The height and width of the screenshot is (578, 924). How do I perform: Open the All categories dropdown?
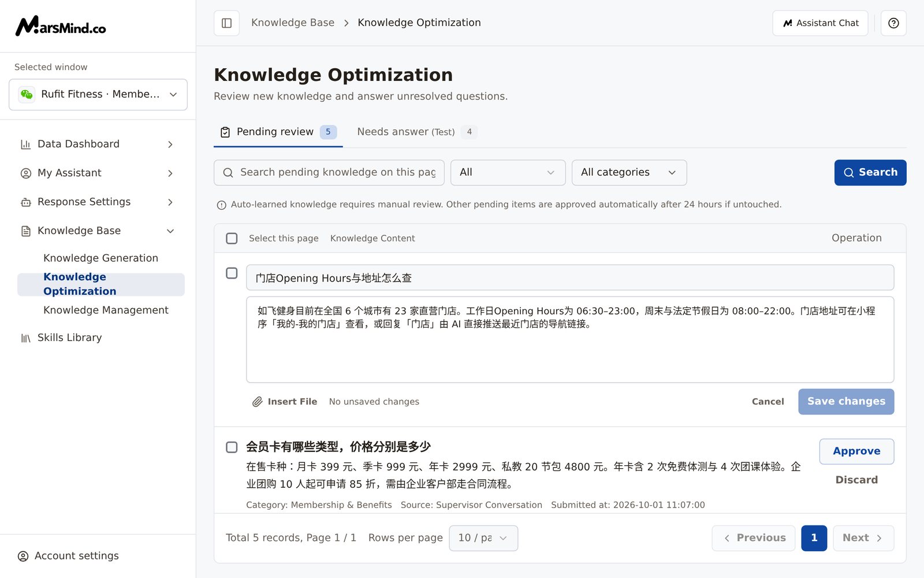pos(629,173)
